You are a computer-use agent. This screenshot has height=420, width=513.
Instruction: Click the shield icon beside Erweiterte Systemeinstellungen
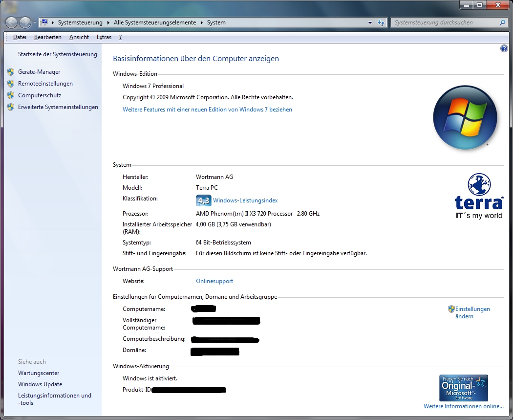11,108
